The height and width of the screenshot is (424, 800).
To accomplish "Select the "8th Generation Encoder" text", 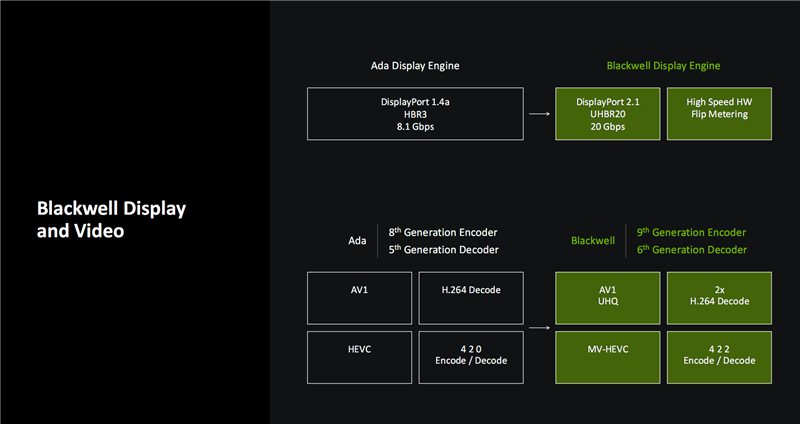I will [443, 232].
